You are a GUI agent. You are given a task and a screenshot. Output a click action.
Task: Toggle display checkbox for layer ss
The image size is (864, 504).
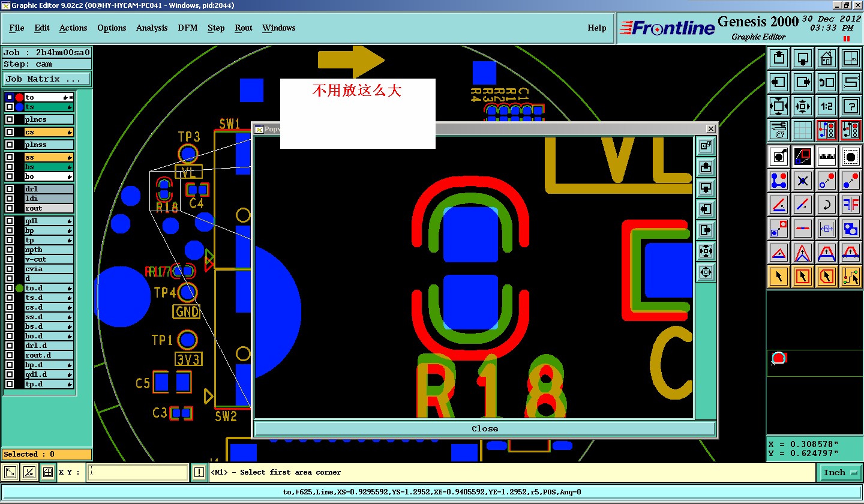coord(10,157)
